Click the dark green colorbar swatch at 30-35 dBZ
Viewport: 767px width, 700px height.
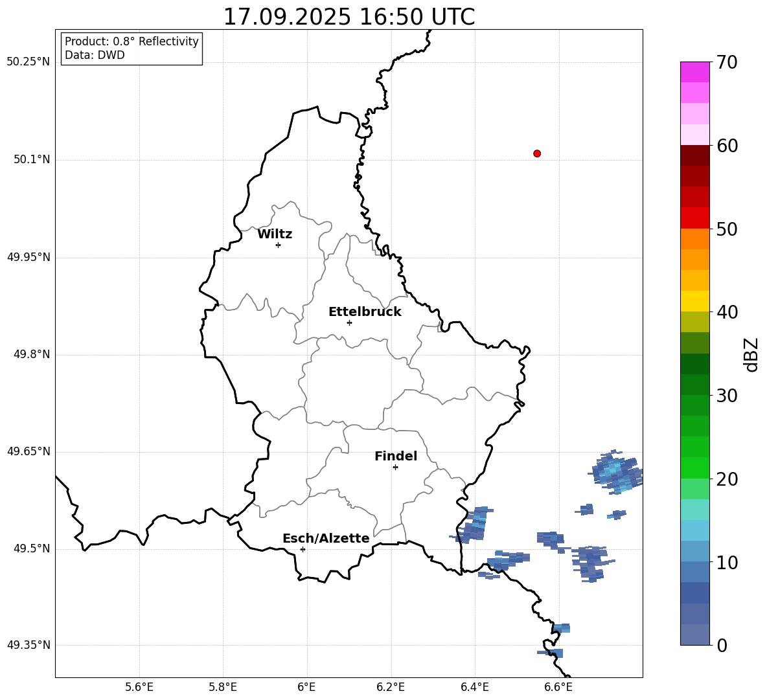[694, 364]
